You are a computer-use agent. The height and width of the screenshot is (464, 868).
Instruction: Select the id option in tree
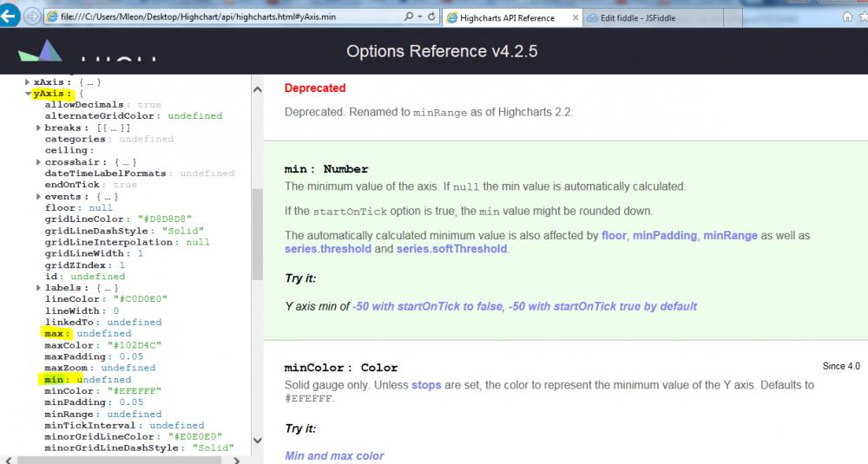point(51,277)
